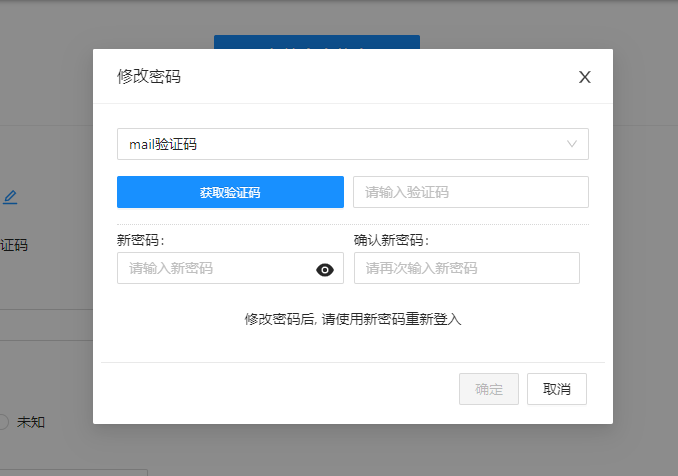Click the 未知 option label text
The width and height of the screenshot is (678, 476).
[x=31, y=422]
